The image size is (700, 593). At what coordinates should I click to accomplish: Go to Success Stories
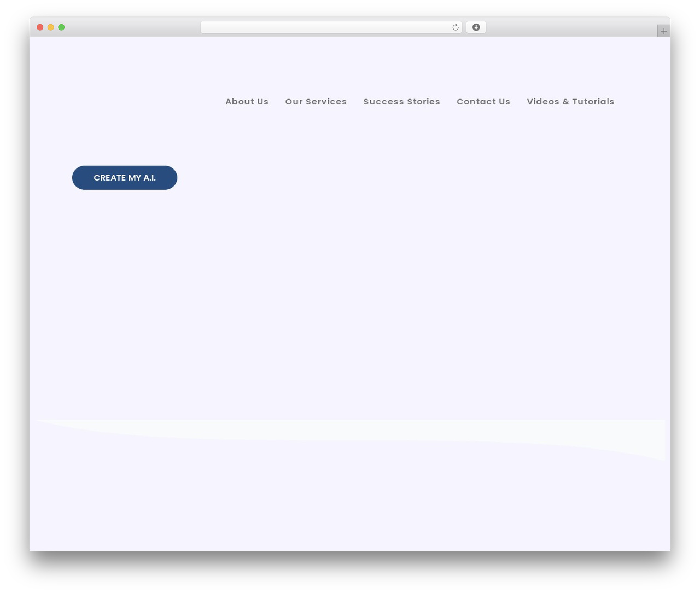(402, 102)
